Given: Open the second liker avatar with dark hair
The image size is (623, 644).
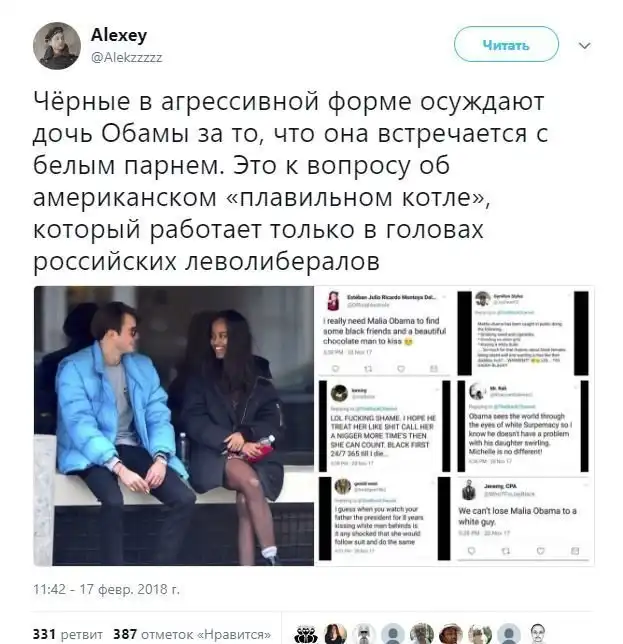Looking at the screenshot, I should (335, 635).
